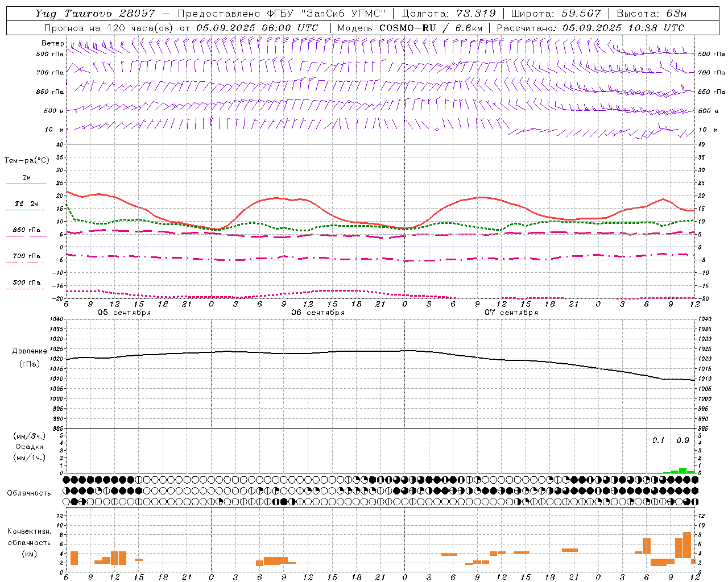Click the '07 сентября' date label

point(511,313)
